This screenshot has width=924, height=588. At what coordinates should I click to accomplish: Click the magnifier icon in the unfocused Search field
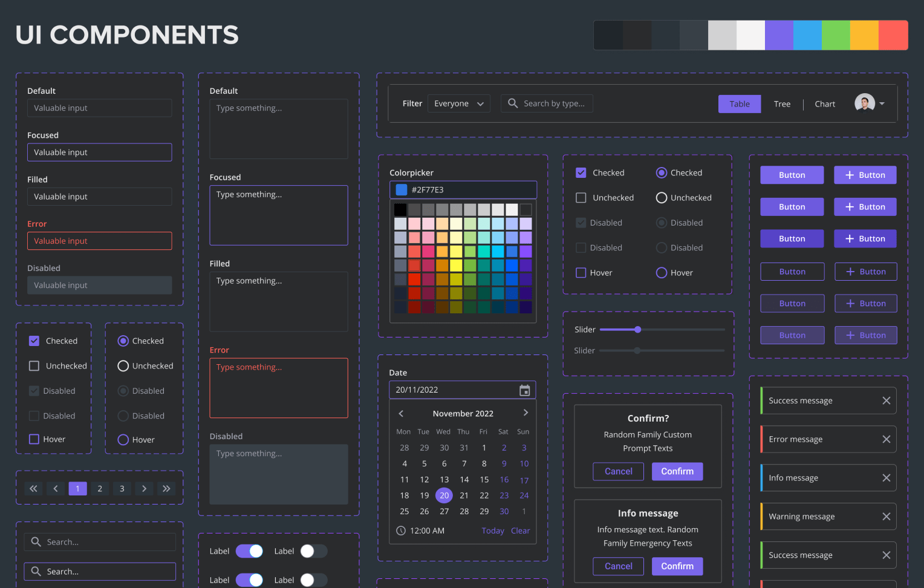(x=36, y=541)
